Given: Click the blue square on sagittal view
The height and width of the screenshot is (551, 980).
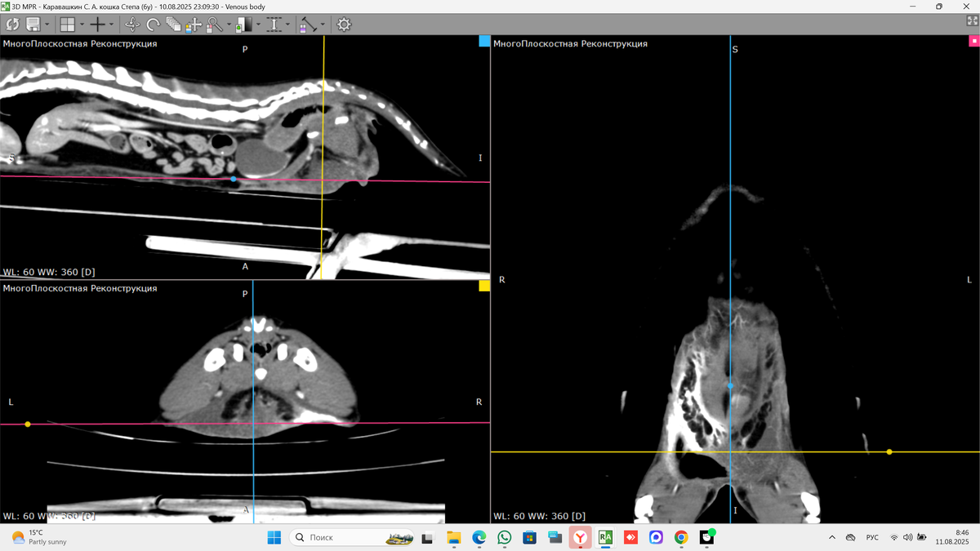Looking at the screenshot, I should click(484, 41).
